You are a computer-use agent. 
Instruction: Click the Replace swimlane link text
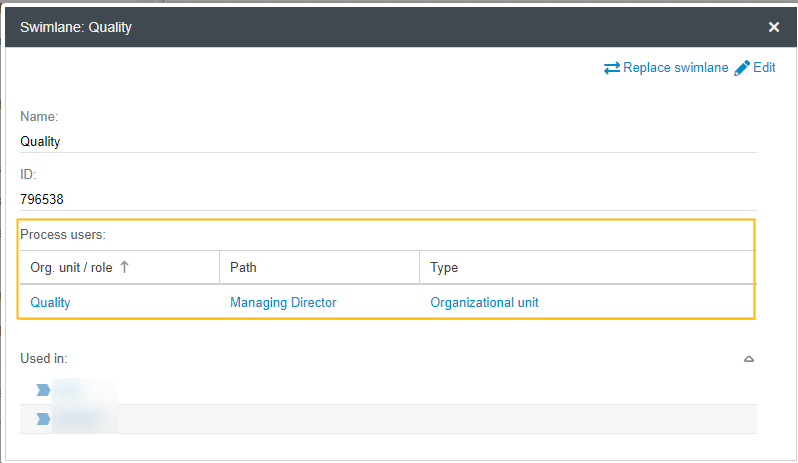point(676,68)
